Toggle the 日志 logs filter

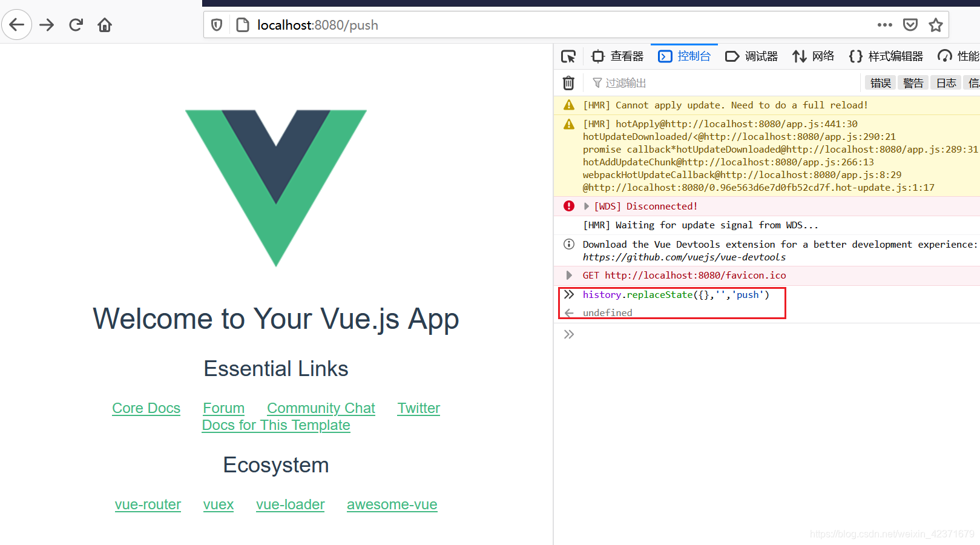(x=946, y=83)
